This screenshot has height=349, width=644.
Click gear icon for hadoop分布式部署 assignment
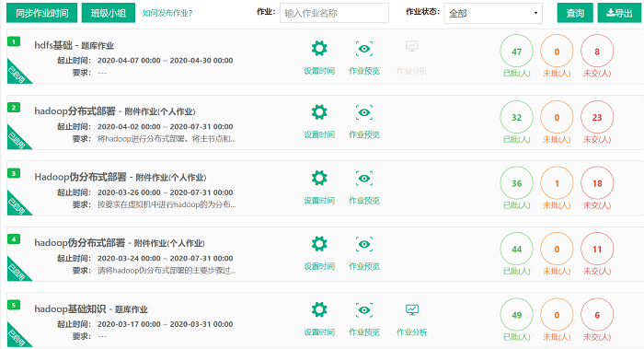point(319,112)
